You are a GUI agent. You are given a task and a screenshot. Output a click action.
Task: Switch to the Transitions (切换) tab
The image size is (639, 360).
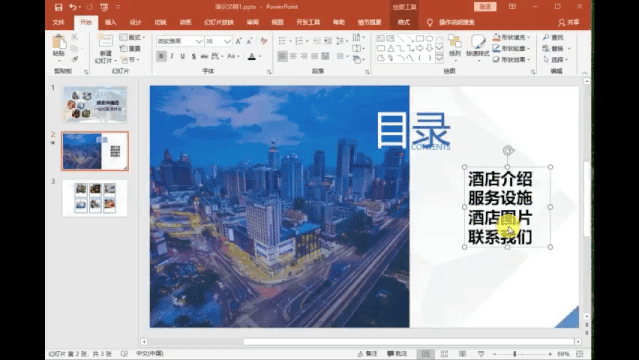161,22
